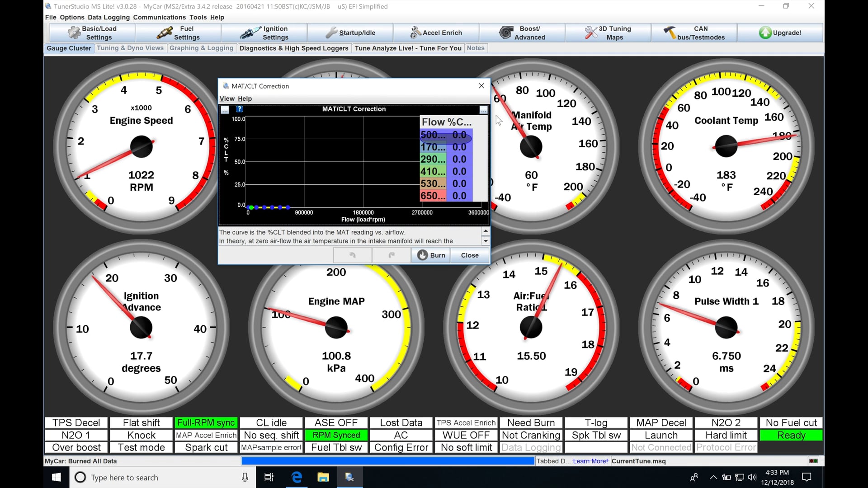
Task: Click the blue question mark help icon
Action: [240, 109]
